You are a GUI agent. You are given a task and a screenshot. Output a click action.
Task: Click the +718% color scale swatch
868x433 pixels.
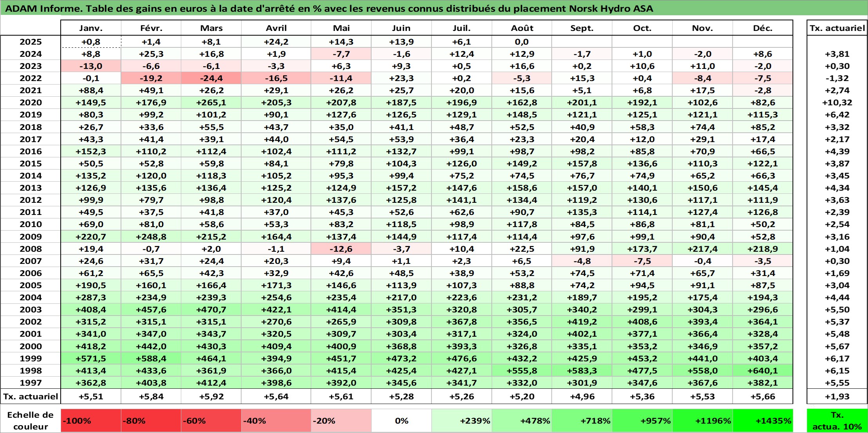point(582,421)
